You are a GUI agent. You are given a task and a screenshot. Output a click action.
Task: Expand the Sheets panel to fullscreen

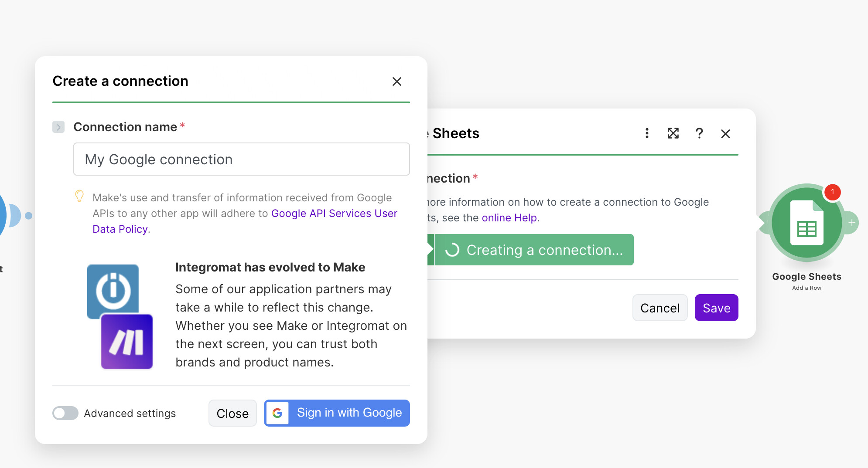[673, 133]
